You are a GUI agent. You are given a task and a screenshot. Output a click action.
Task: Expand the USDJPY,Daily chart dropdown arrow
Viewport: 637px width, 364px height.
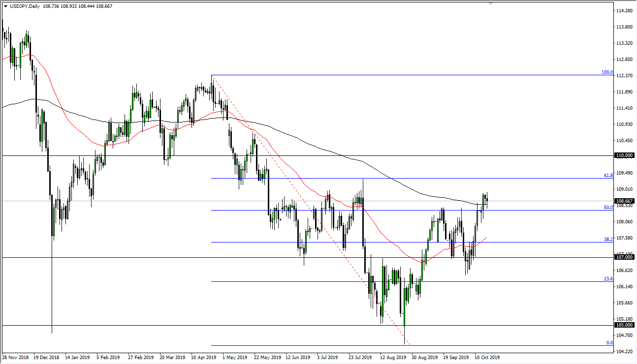coord(5,7)
